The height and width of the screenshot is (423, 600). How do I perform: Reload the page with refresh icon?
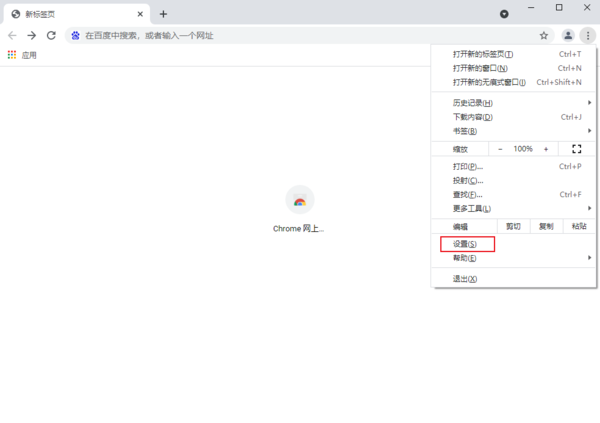point(51,36)
